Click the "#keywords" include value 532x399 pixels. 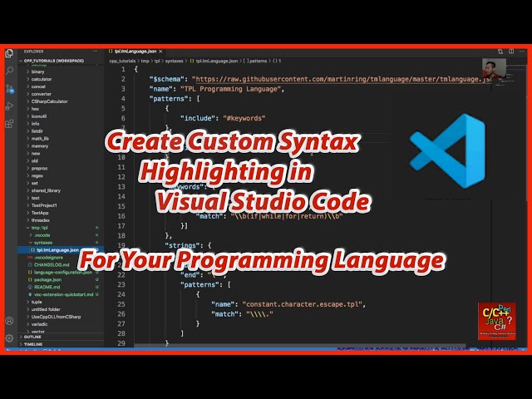point(244,118)
